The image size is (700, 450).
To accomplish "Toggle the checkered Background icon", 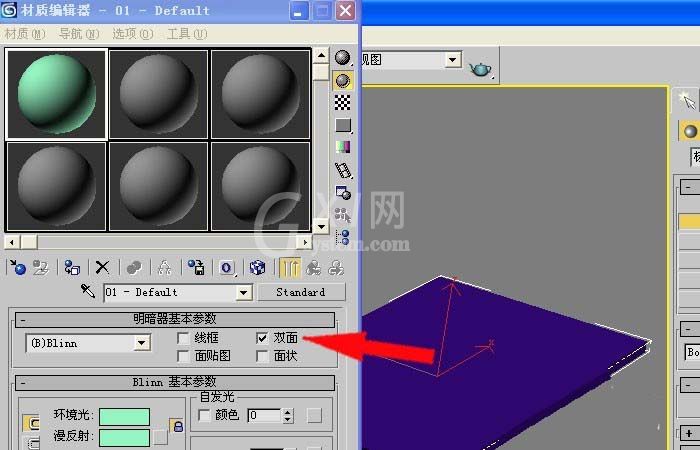I will (343, 103).
